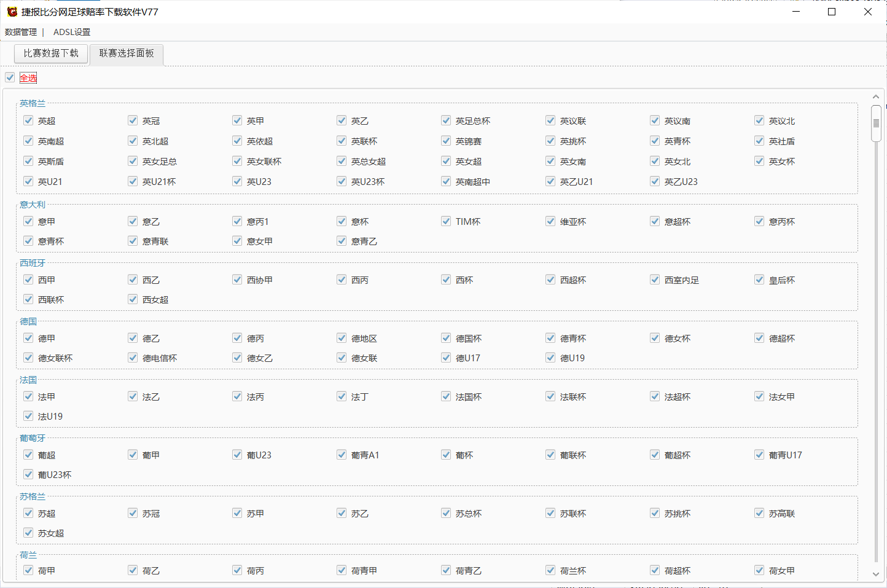Close the 捷报比分网 software window
Image resolution: width=887 pixels, height=588 pixels.
coord(868,12)
